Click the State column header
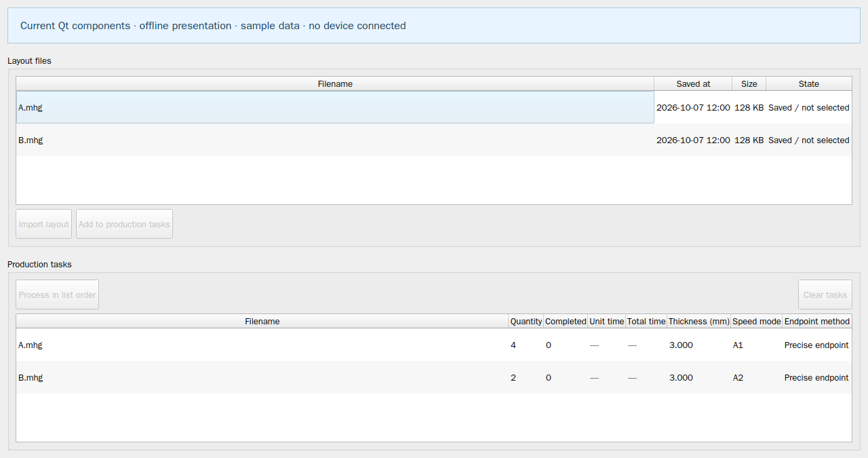This screenshot has width=868, height=458. [808, 83]
